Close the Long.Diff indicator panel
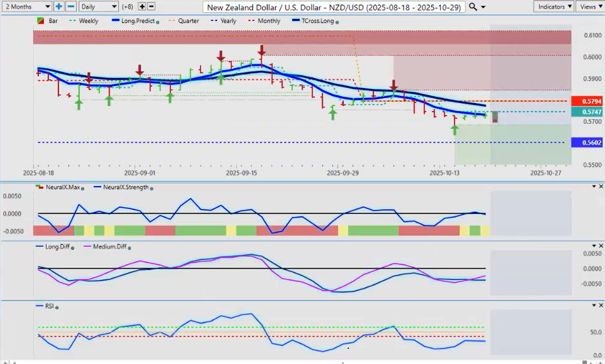Screen dimensions: 605x364 (x=601, y=246)
